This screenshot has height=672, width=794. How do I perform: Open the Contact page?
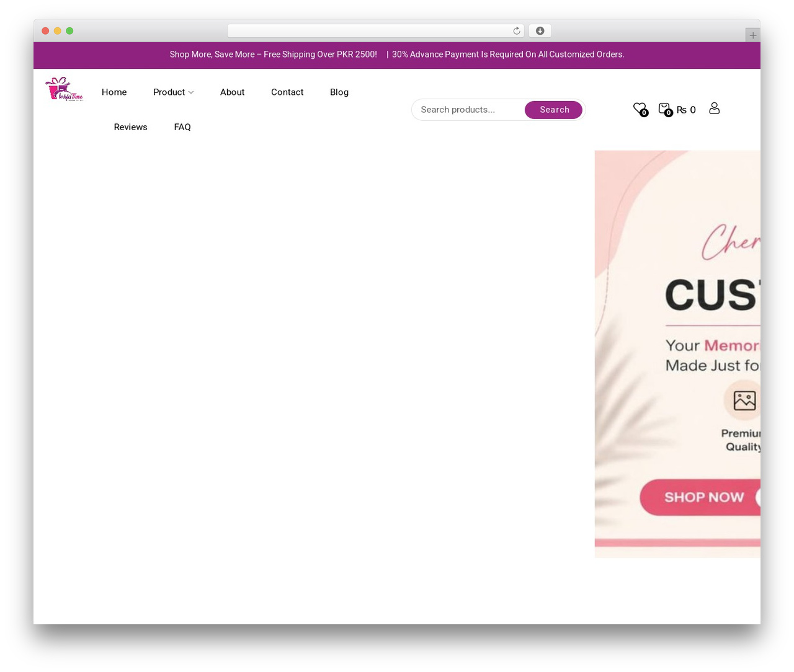pos(287,92)
